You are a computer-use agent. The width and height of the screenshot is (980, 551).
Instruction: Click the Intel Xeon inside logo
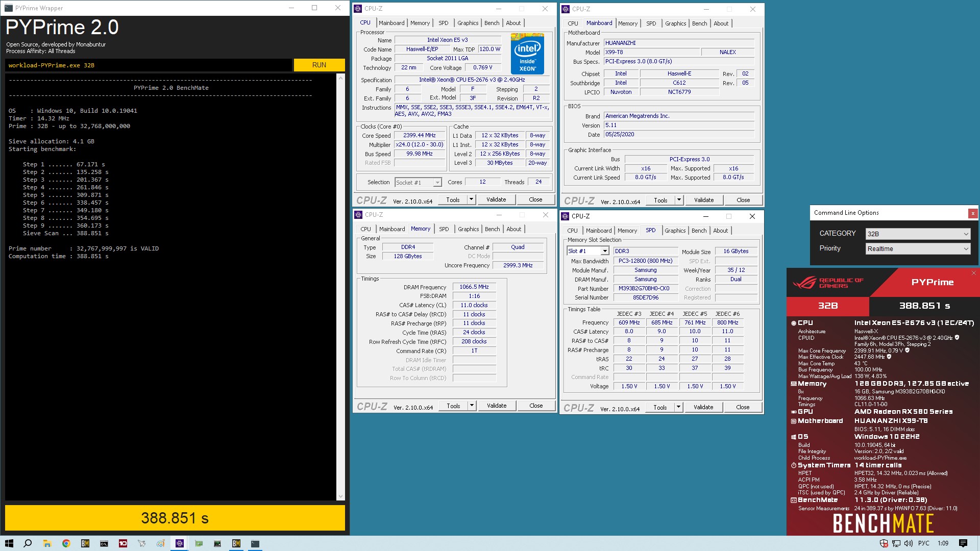(x=527, y=54)
